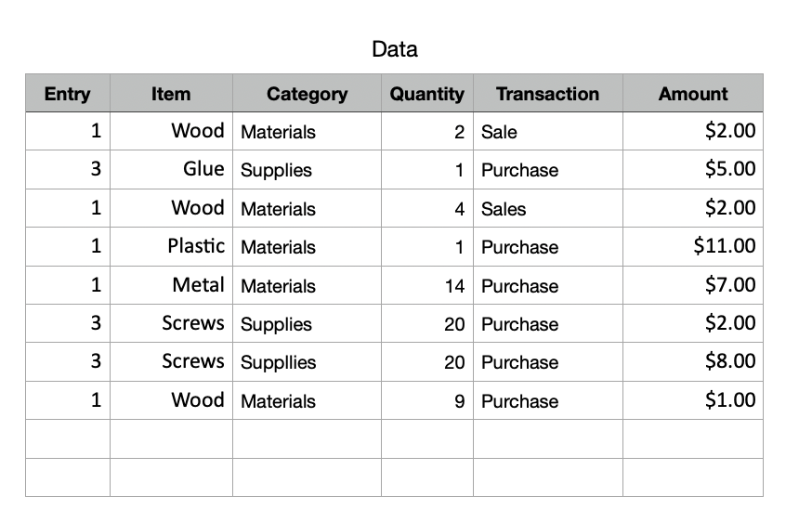Select the Amount column header
Viewport: 812px width, 522px height.
[x=692, y=94]
